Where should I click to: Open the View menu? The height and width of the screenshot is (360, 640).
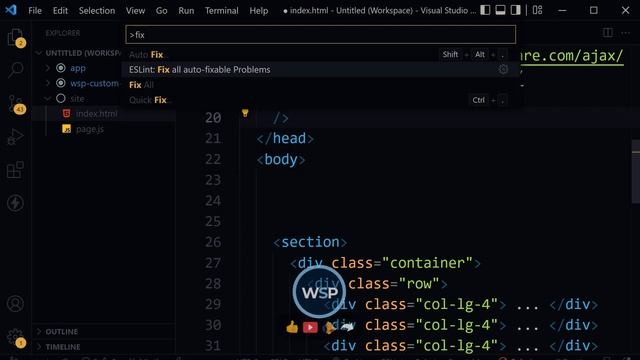pos(135,11)
